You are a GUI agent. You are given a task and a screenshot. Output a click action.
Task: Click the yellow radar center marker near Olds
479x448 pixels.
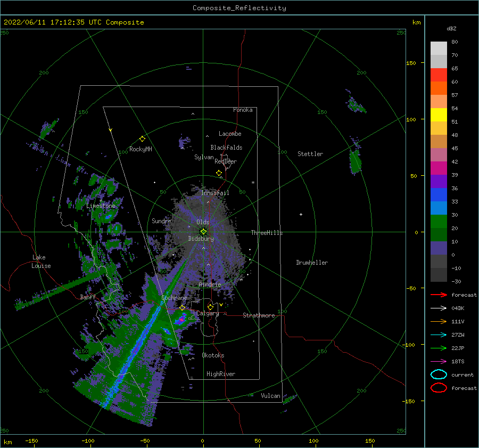204,232
